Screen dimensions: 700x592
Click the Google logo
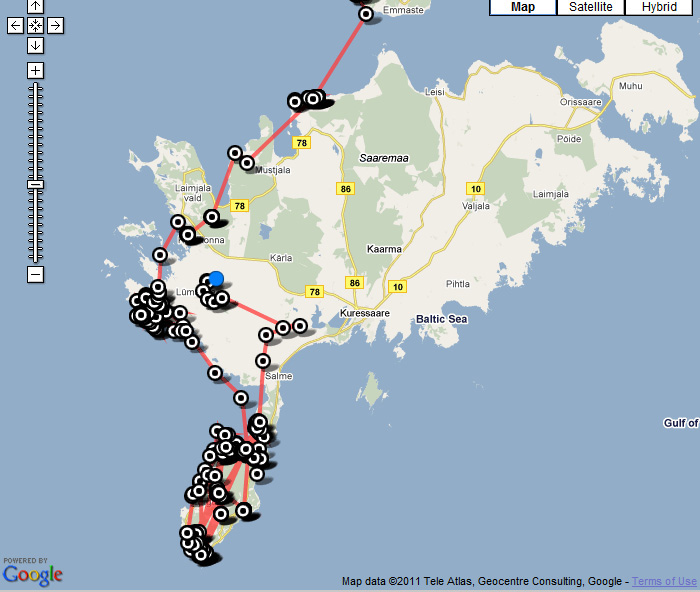click(32, 574)
